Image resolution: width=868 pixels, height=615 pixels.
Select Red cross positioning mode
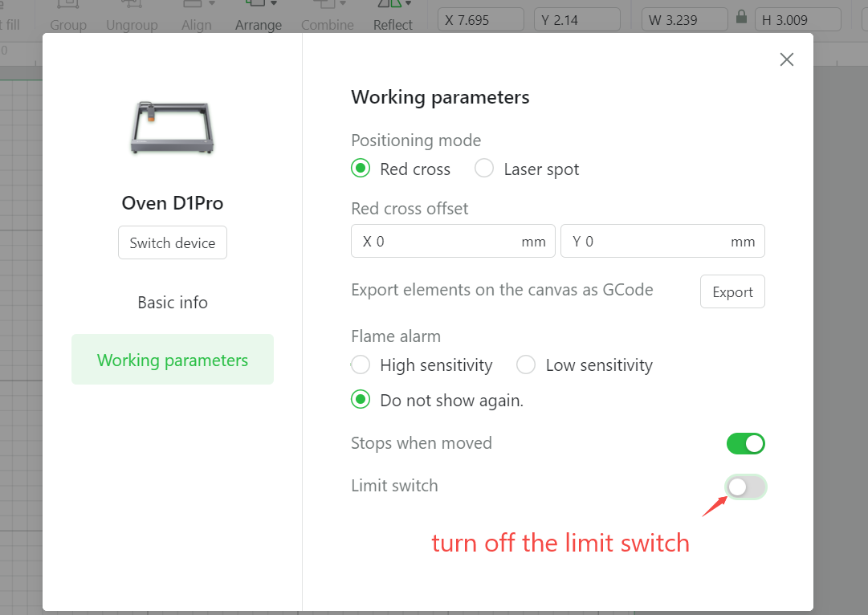[x=361, y=169]
